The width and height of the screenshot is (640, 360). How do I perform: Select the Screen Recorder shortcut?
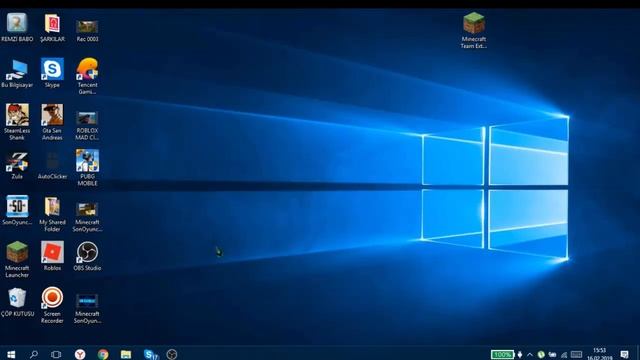52,305
